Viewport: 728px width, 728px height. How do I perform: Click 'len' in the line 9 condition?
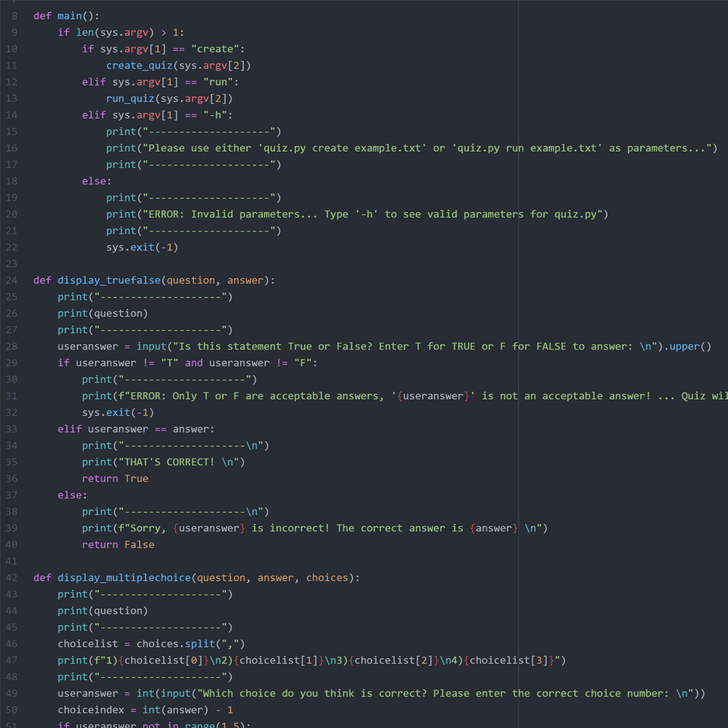(x=85, y=33)
